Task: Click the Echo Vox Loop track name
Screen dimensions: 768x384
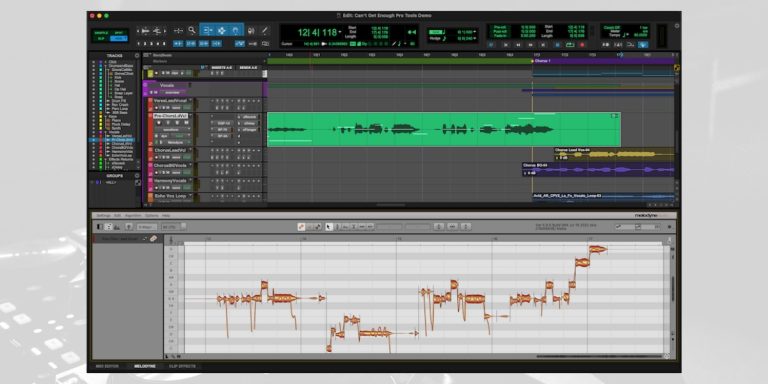Action: tap(169, 195)
